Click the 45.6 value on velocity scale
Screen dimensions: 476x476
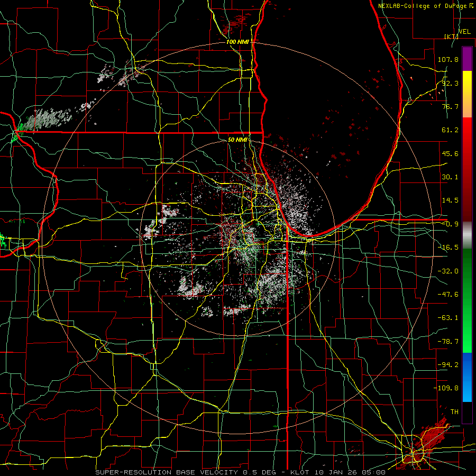pyautogui.click(x=450, y=153)
